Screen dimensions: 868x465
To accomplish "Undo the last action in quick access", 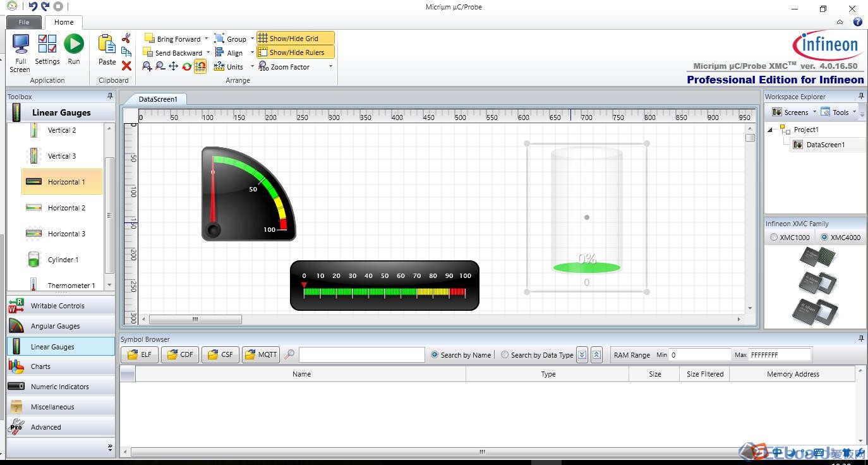I will [x=32, y=7].
